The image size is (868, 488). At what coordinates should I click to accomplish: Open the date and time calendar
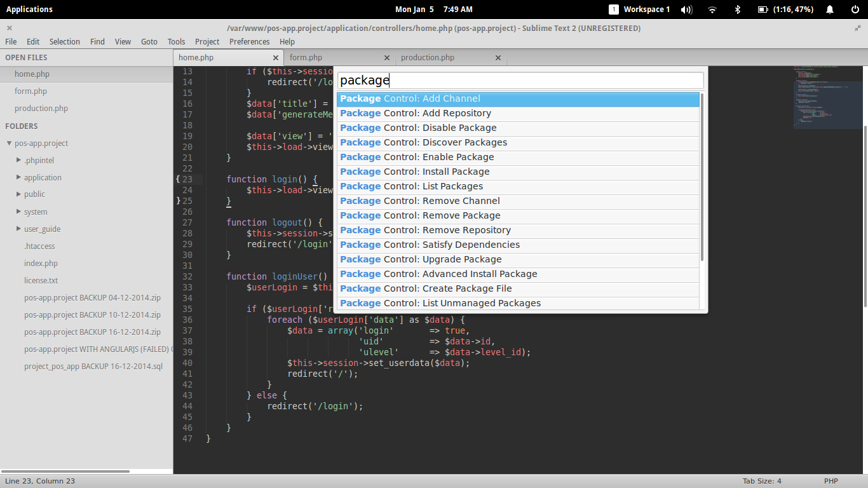click(434, 10)
